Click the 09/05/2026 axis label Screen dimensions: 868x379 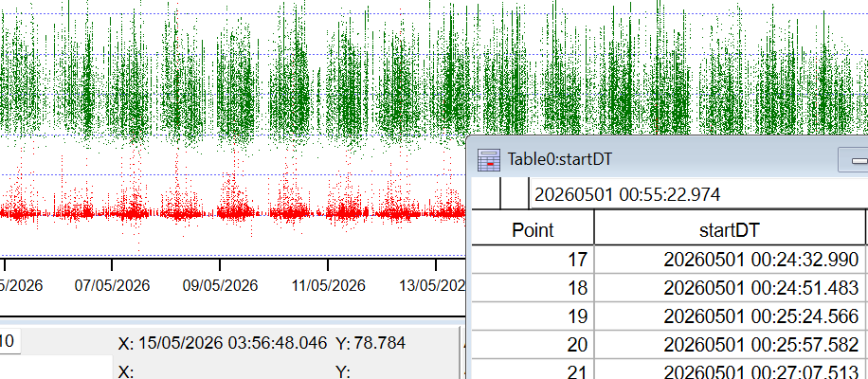[221, 285]
